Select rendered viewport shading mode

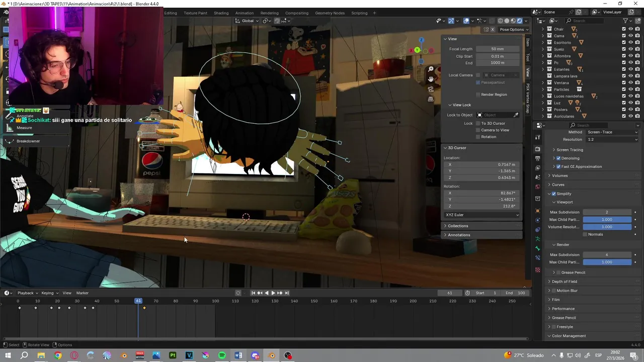520,21
